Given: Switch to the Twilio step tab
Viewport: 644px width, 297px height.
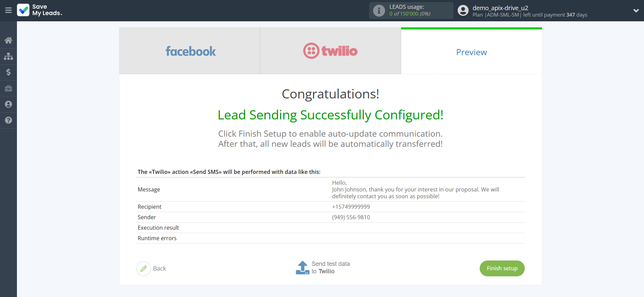Looking at the screenshot, I should click(330, 51).
